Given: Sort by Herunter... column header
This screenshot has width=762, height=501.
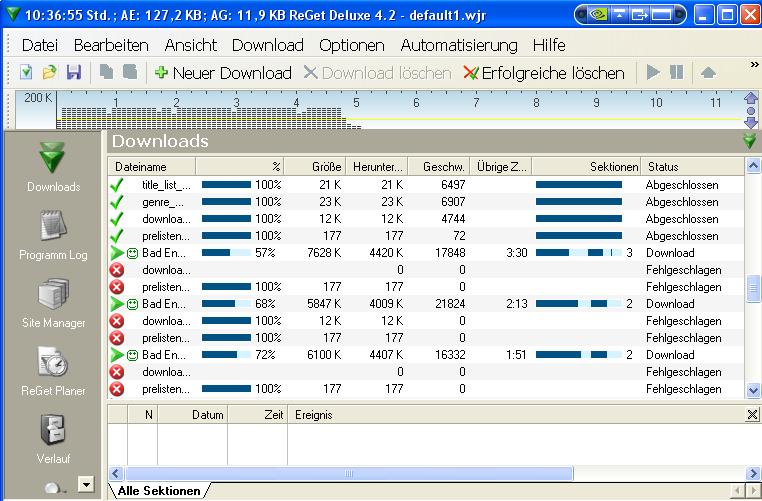Looking at the screenshot, I should pyautogui.click(x=377, y=167).
